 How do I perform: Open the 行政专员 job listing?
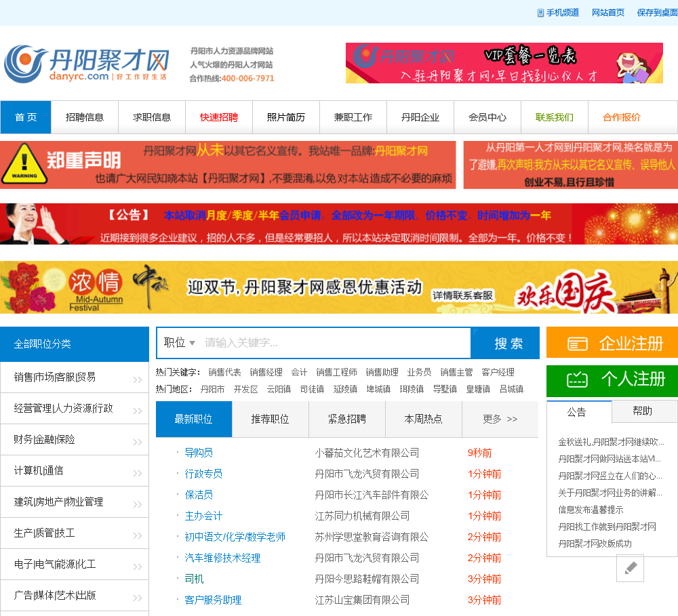coord(203,474)
